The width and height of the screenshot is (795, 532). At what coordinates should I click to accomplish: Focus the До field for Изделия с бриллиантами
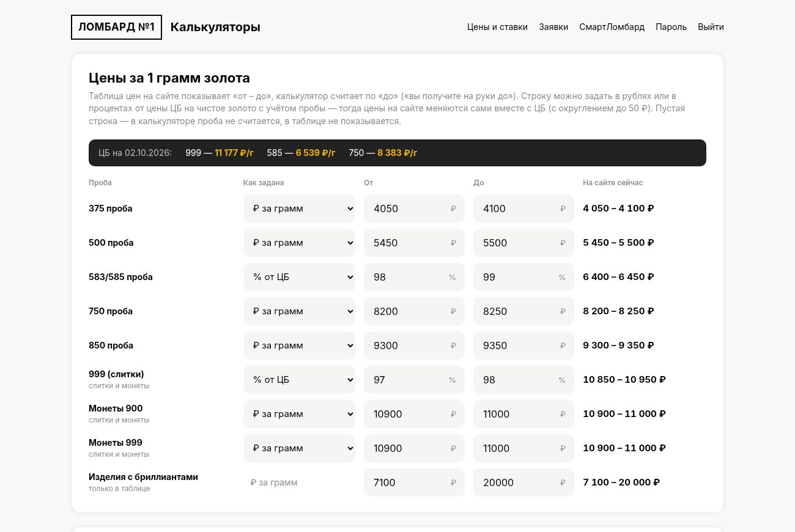[x=523, y=482]
